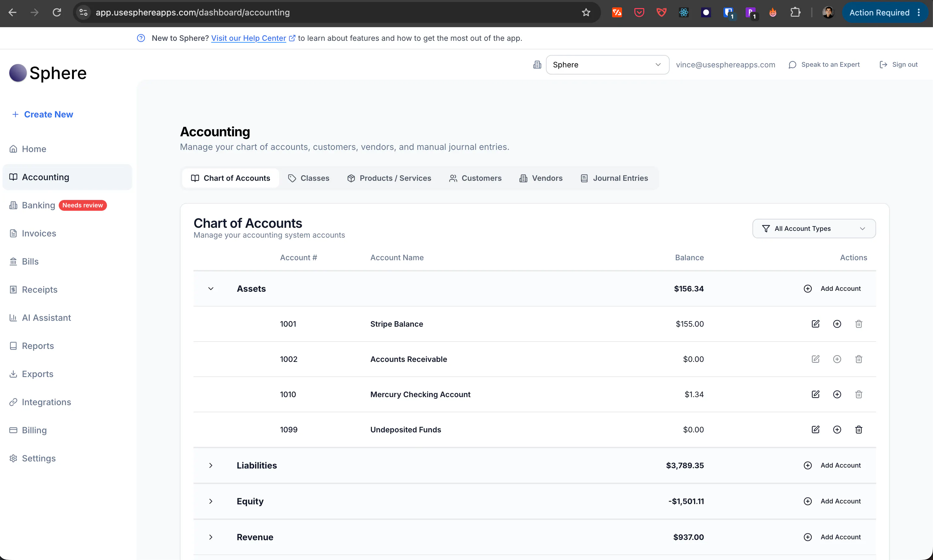933x560 pixels.
Task: Click the Chrome profile avatar
Action: (828, 12)
